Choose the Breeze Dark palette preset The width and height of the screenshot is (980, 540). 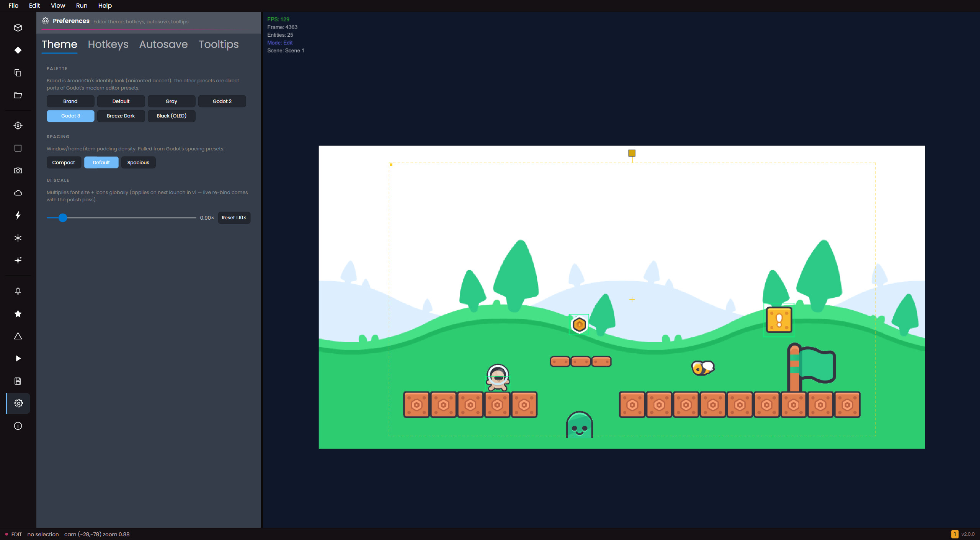(121, 116)
